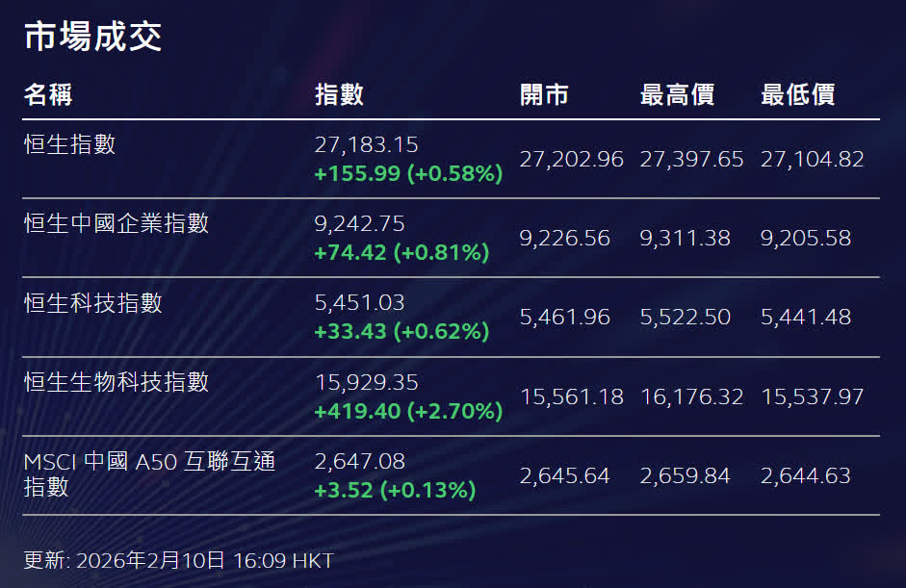This screenshot has height=588, width=906.
Task: Open 恒生生物科技指數 index details
Action: tap(116, 383)
